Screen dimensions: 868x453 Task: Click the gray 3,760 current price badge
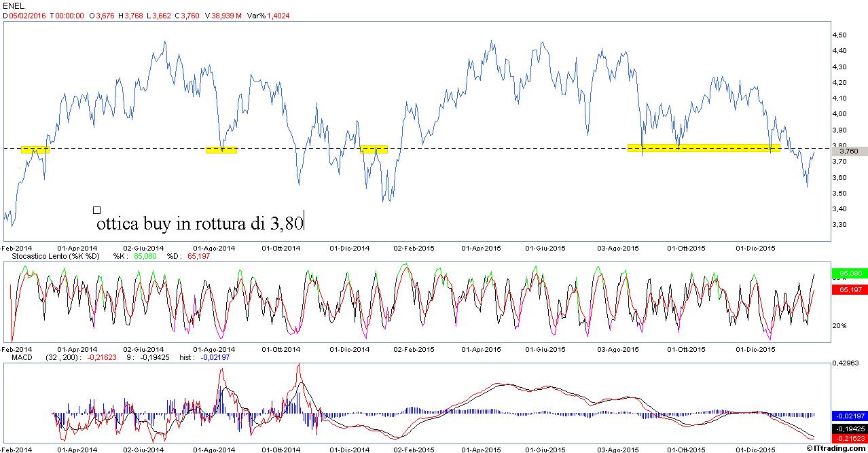pos(849,152)
